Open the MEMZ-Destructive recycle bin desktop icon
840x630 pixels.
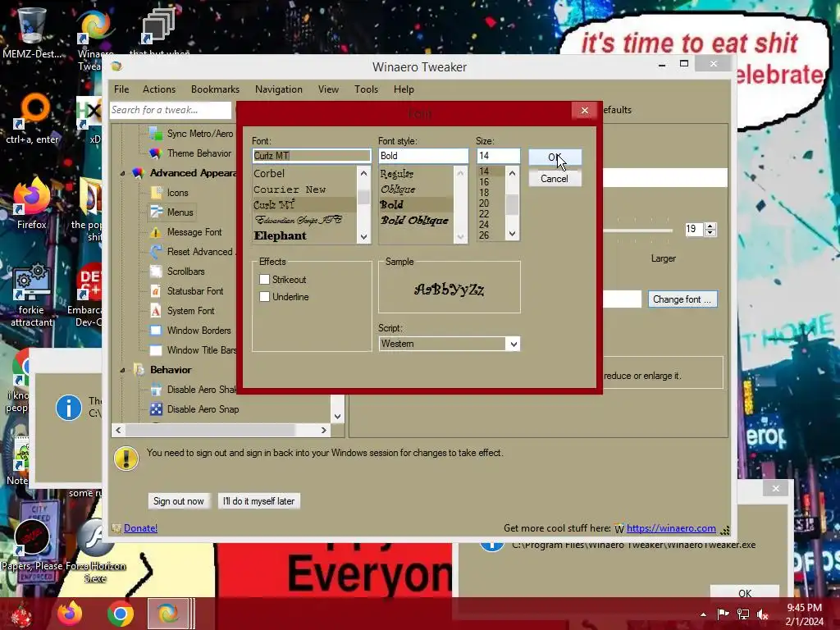pyautogui.click(x=31, y=32)
